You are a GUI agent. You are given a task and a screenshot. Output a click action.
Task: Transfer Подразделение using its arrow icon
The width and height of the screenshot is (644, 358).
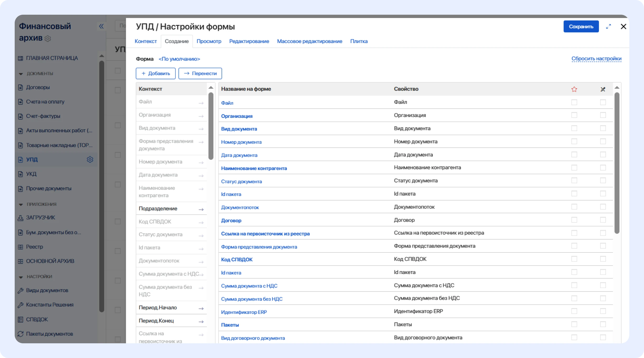click(x=201, y=209)
